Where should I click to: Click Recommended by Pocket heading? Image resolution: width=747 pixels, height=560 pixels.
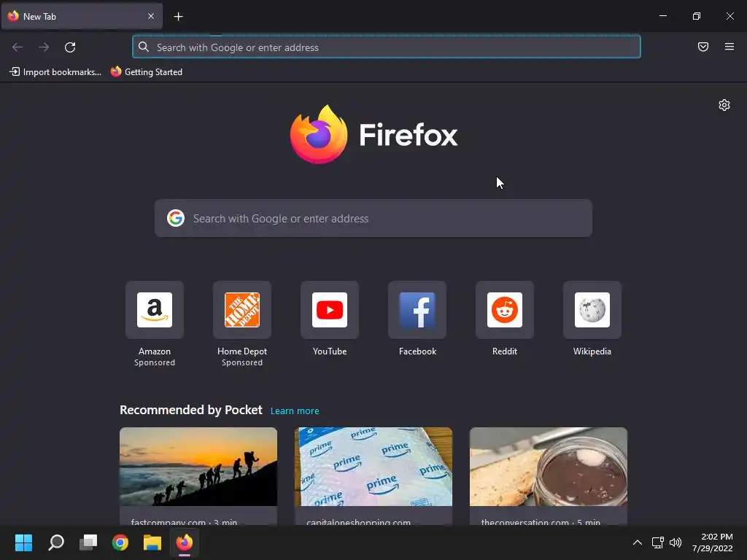[x=191, y=410]
